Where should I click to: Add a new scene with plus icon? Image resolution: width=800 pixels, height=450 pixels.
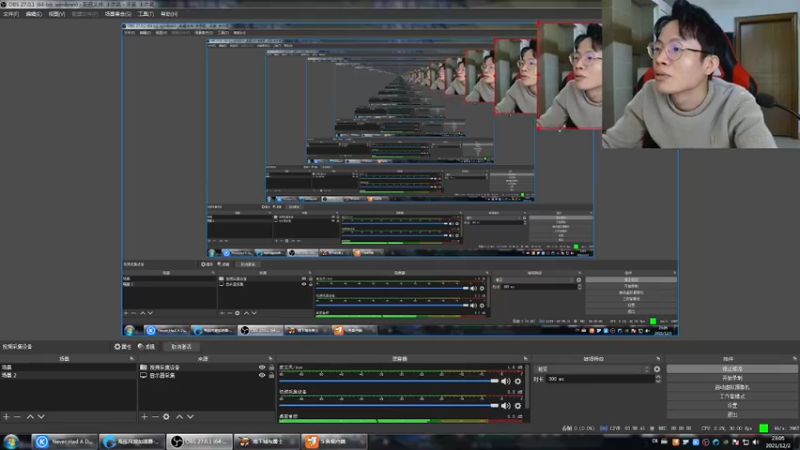(x=6, y=417)
